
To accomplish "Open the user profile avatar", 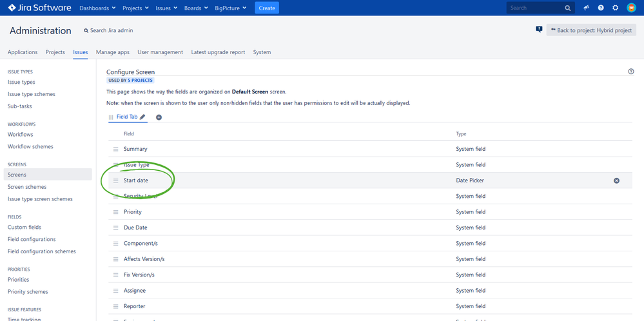I will pyautogui.click(x=631, y=8).
